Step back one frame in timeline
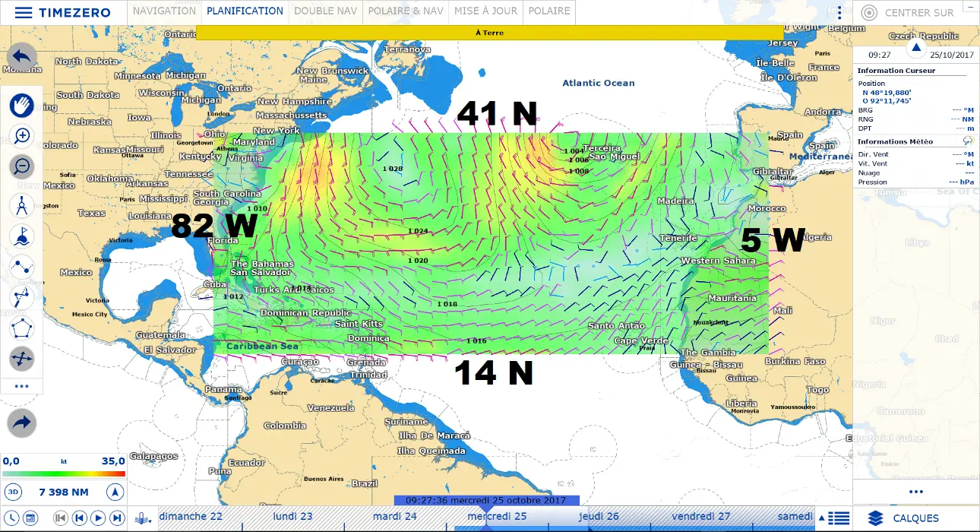 click(x=79, y=518)
